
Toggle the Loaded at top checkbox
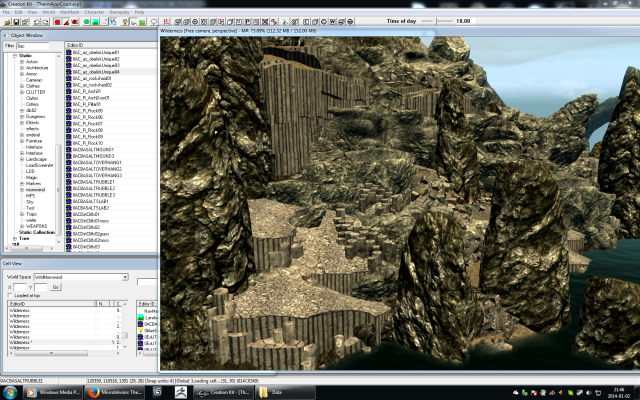(x=10, y=296)
